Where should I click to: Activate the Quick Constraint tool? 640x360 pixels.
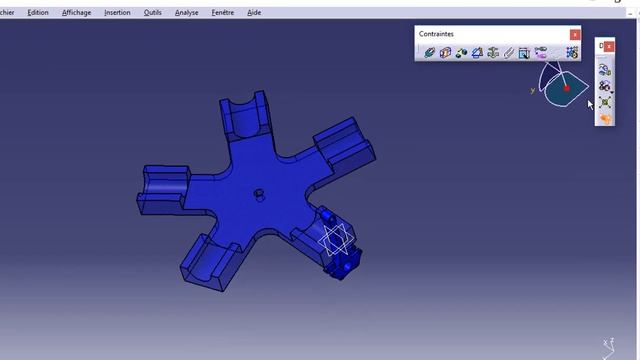524,53
